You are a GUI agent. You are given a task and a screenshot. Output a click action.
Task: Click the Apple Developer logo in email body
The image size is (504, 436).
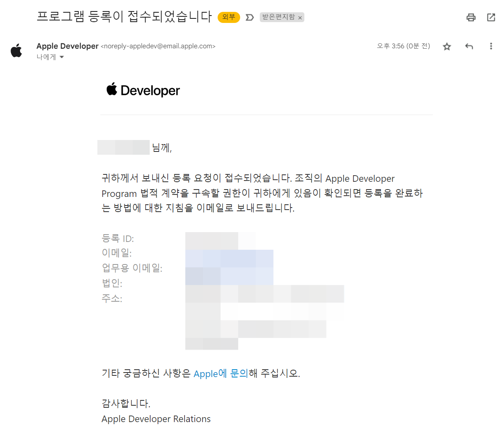(x=143, y=90)
